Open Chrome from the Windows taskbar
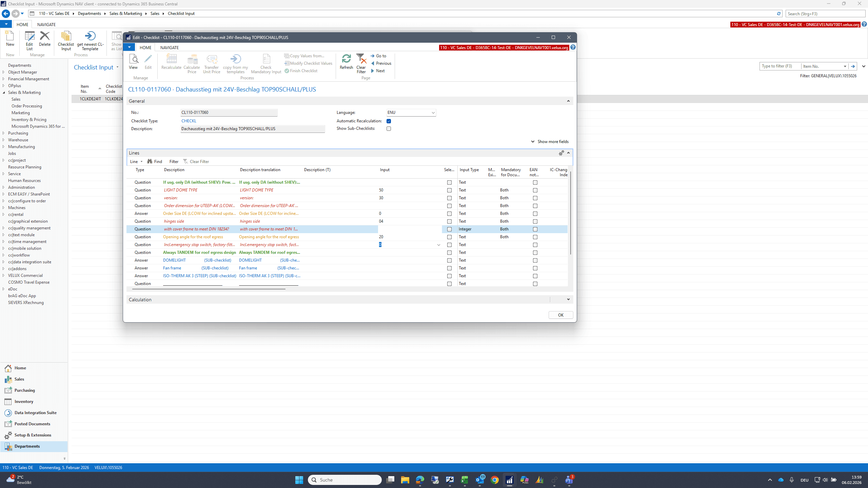The width and height of the screenshot is (868, 488). pos(495,480)
